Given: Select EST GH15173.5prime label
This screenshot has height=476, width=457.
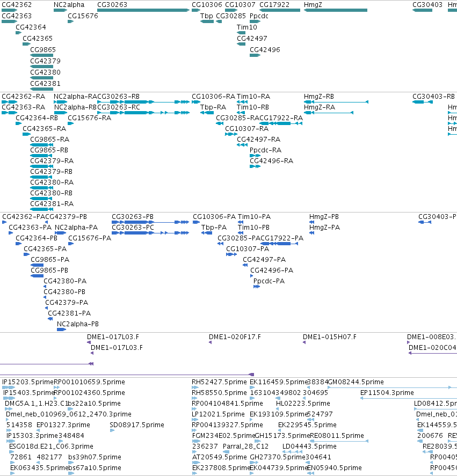Looking at the screenshot, I should (x=282, y=436).
